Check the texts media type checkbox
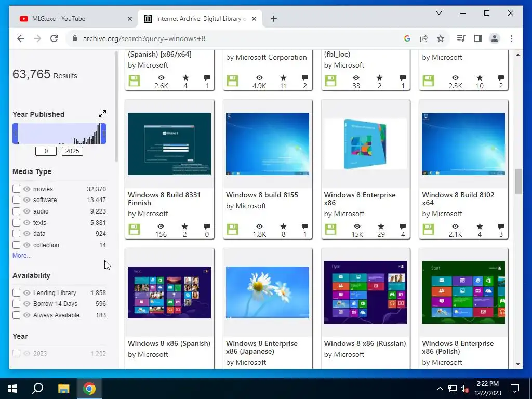This screenshot has height=399, width=532. pyautogui.click(x=16, y=223)
